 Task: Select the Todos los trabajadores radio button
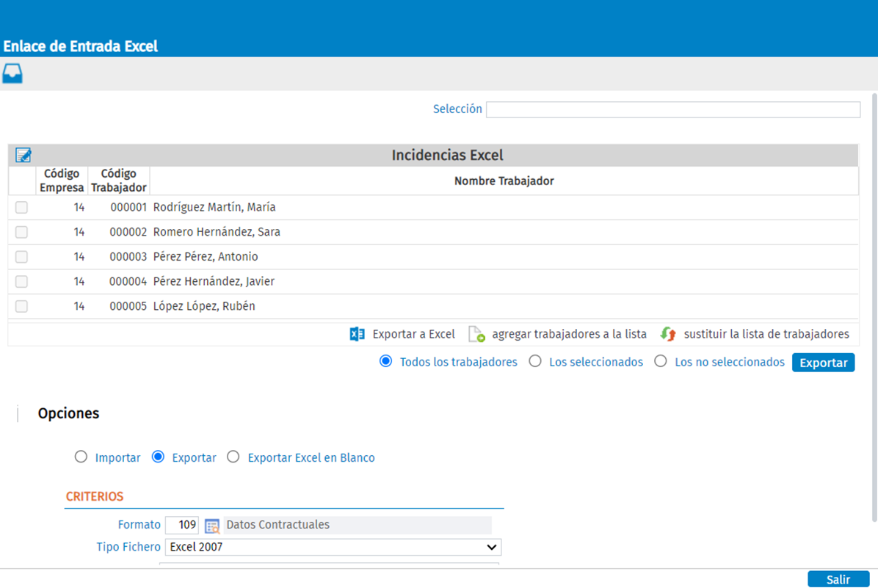pos(386,361)
